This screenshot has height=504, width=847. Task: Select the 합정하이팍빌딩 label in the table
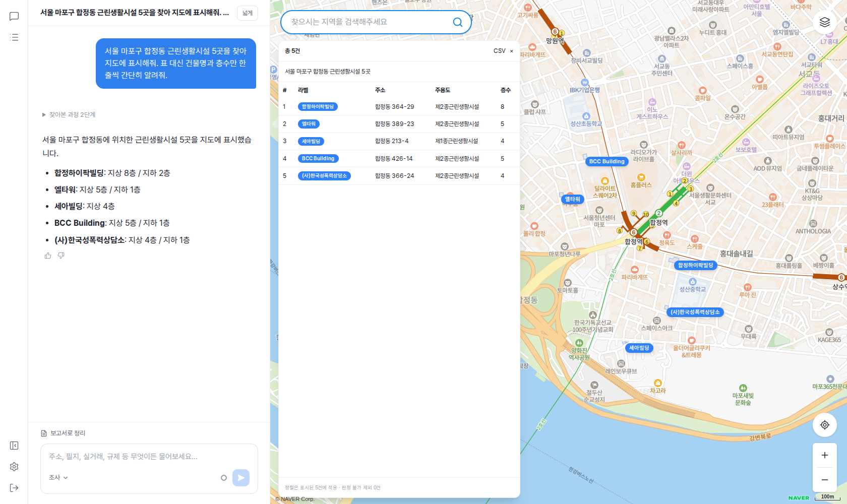tap(318, 107)
